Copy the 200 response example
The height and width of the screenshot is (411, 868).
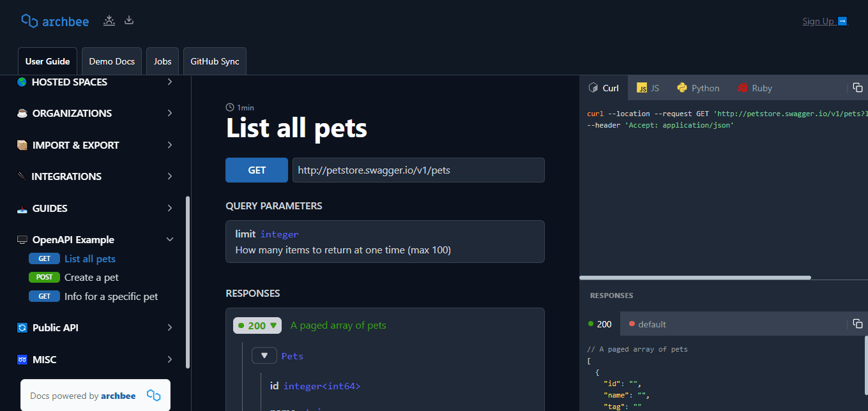pyautogui.click(x=858, y=324)
